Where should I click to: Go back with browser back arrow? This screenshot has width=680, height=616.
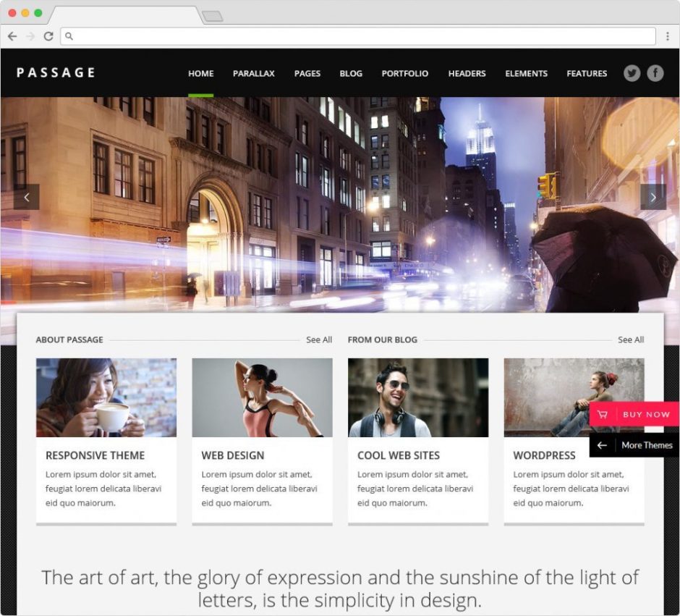click(x=12, y=36)
